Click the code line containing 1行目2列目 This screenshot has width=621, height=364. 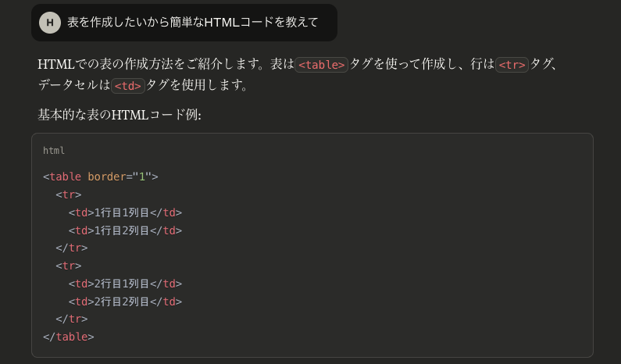pyautogui.click(x=125, y=230)
